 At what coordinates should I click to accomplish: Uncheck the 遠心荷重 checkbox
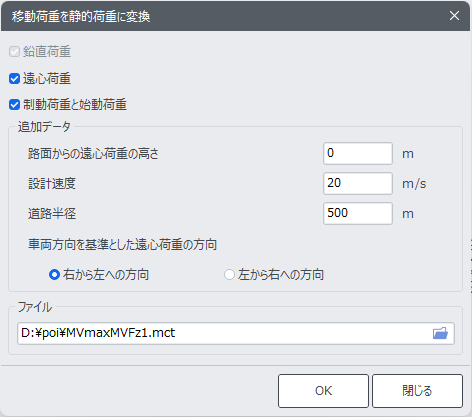(x=14, y=79)
